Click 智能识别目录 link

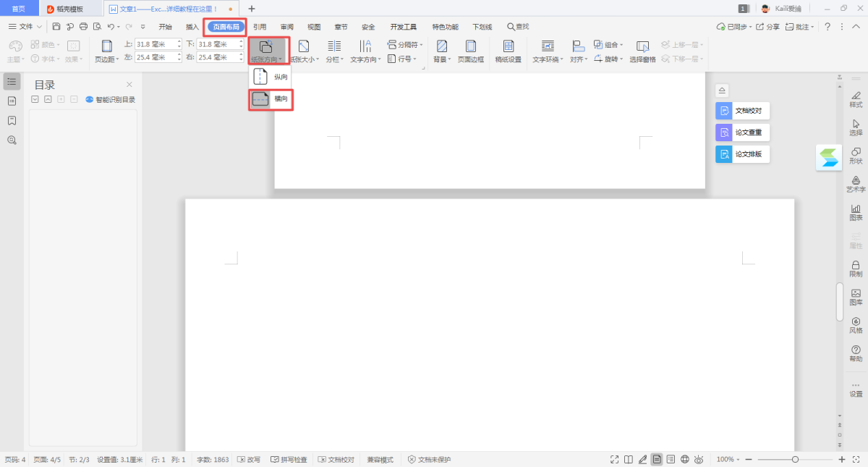click(111, 100)
